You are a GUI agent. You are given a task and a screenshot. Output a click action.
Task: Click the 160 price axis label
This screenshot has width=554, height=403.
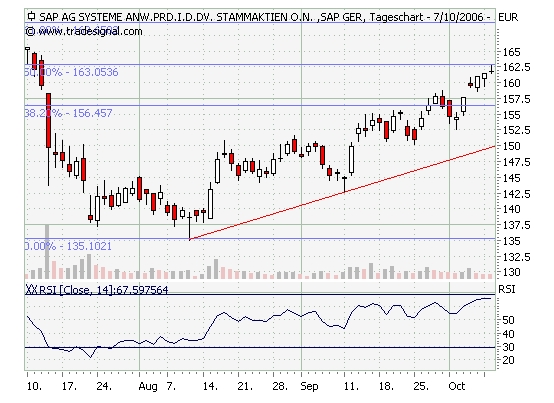511,83
